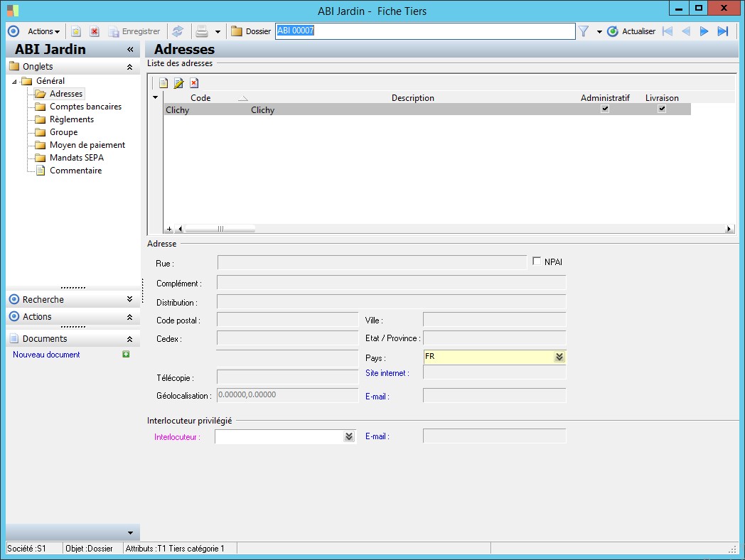Click the red delete record icon in toolbar
The image size is (745, 560).
(x=94, y=31)
